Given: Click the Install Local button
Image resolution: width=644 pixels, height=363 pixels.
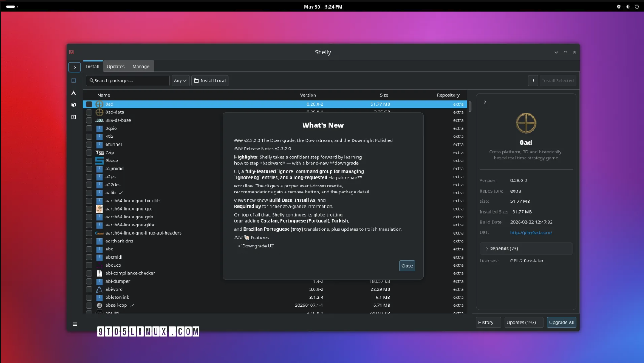Looking at the screenshot, I should pos(210,80).
